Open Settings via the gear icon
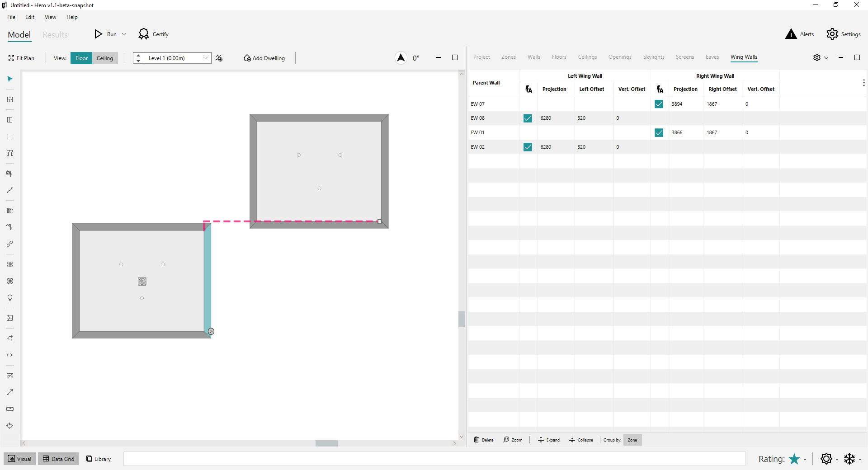Viewport: 868px width, 470px height. coord(832,34)
